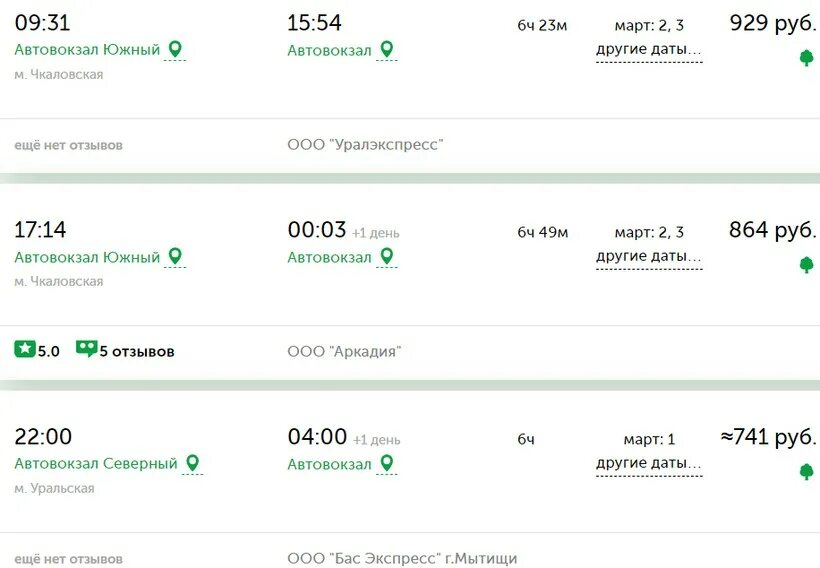
Task: Click green tree icon under 864 руб. price
Action: tap(807, 265)
